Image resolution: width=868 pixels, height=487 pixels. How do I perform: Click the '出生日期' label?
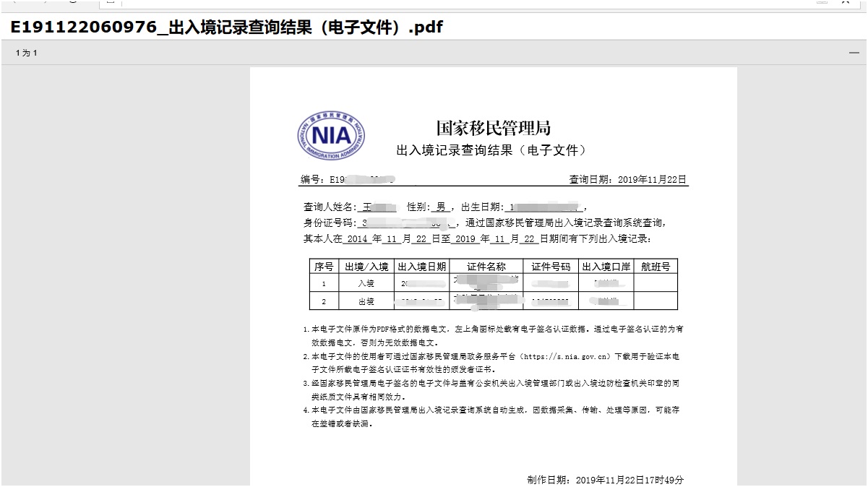[x=484, y=207]
